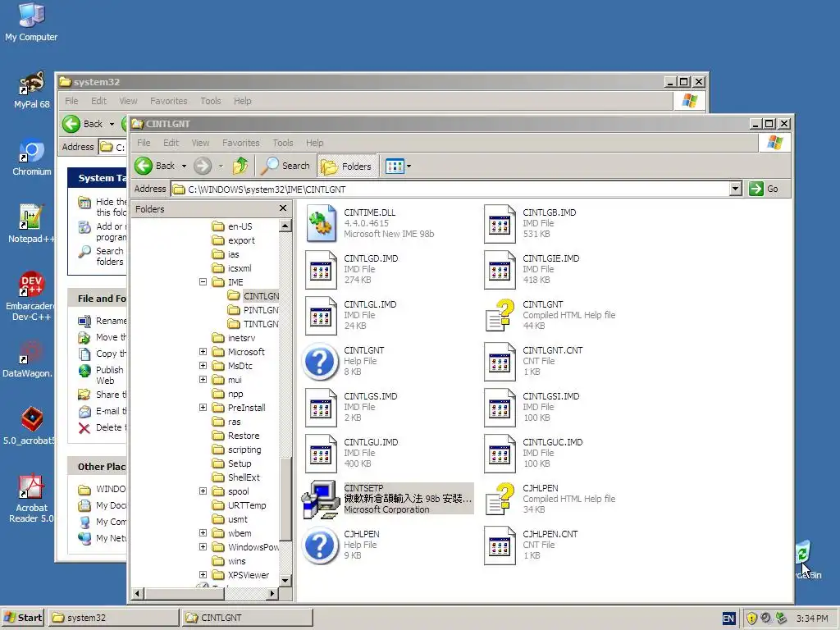Viewport: 840px width, 630px height.
Task: Select the CINTLGUC.IMD file icon
Action: pos(500,454)
